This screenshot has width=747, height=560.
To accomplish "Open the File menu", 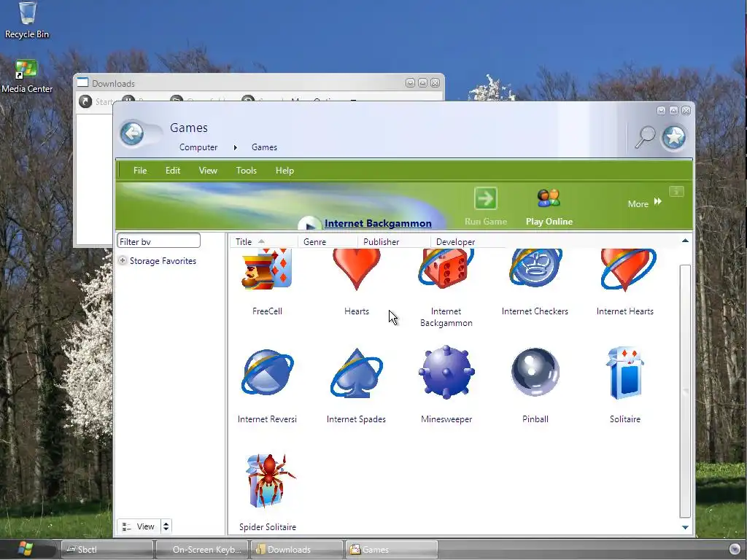I will point(140,171).
